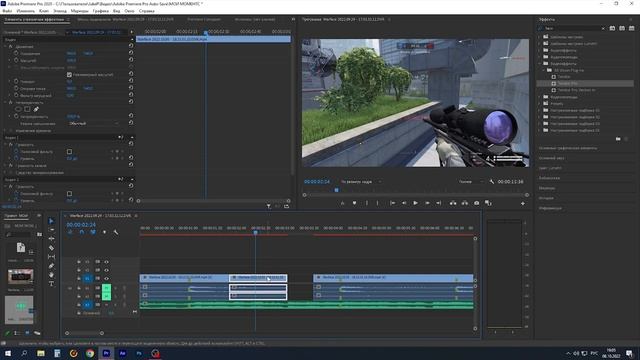Go to Out point in Program monitor
This screenshot has width=640, height=360.
pyautogui.click(x=439, y=203)
